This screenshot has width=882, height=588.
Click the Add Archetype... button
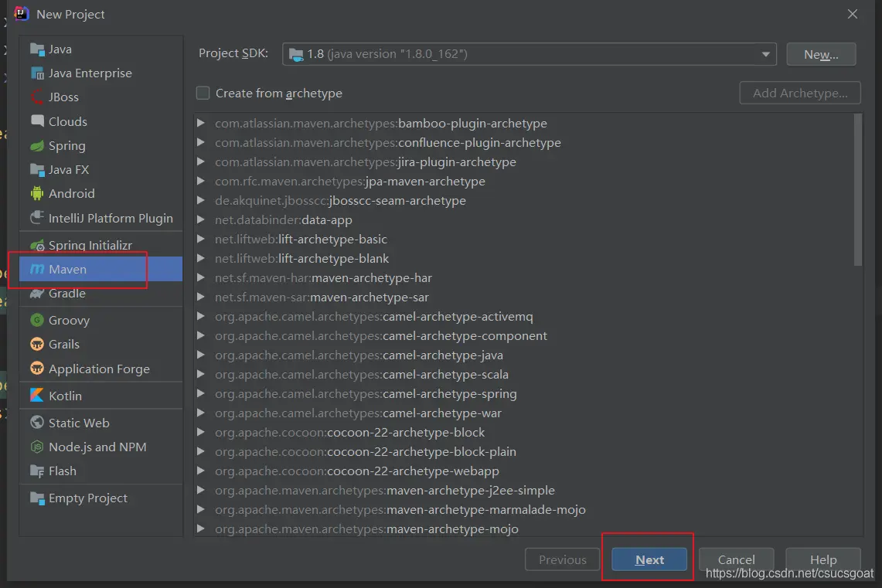click(x=800, y=93)
